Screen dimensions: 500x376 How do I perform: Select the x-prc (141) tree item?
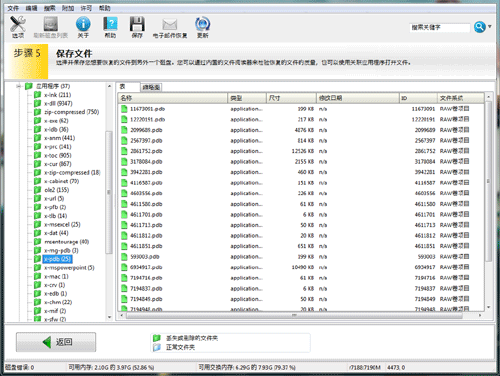[x=57, y=147]
